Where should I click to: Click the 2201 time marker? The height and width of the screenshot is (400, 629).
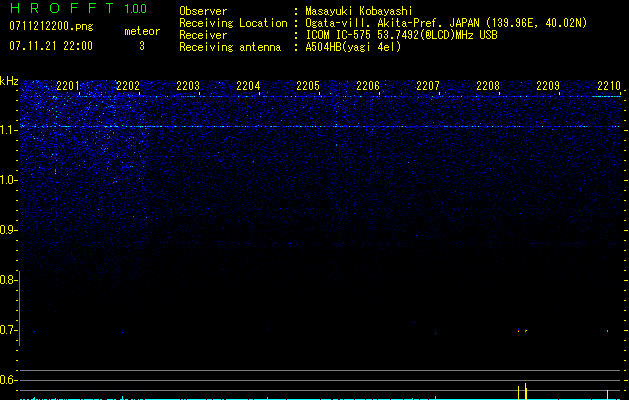68,85
